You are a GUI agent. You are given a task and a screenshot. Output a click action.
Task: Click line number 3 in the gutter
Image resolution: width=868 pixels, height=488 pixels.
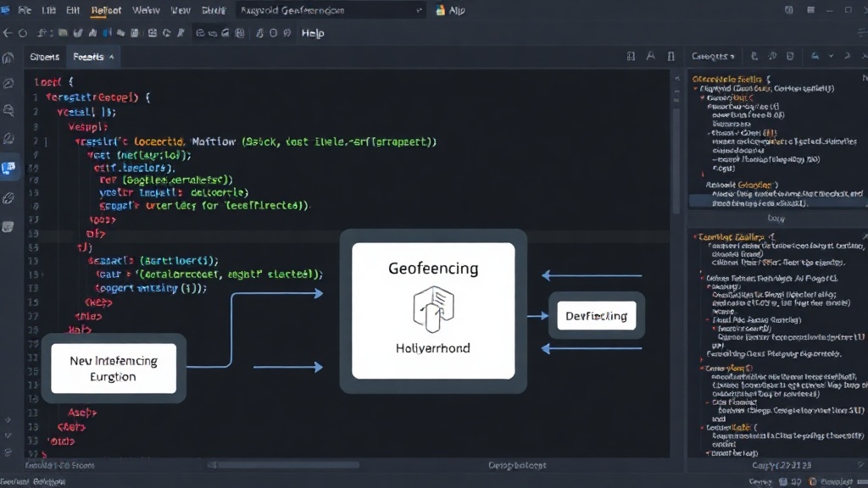coord(36,127)
